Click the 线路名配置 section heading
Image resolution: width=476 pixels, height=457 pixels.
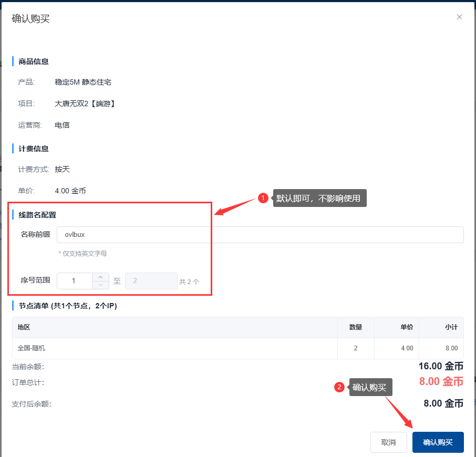click(x=37, y=214)
